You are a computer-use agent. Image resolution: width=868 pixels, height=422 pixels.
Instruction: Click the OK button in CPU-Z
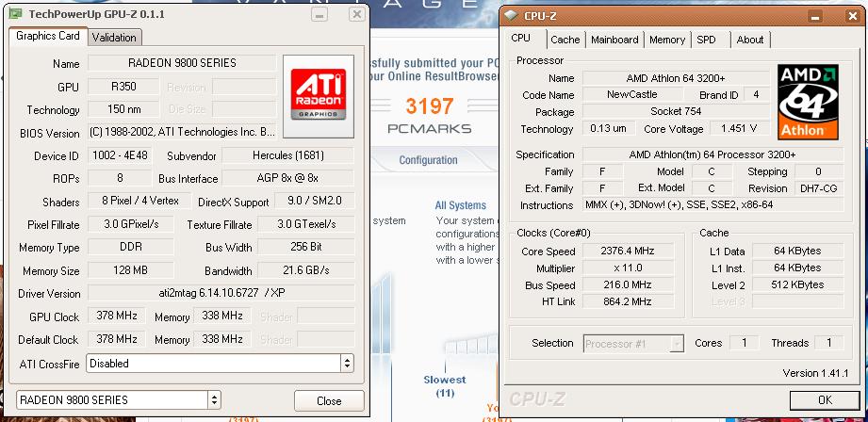[x=825, y=400]
